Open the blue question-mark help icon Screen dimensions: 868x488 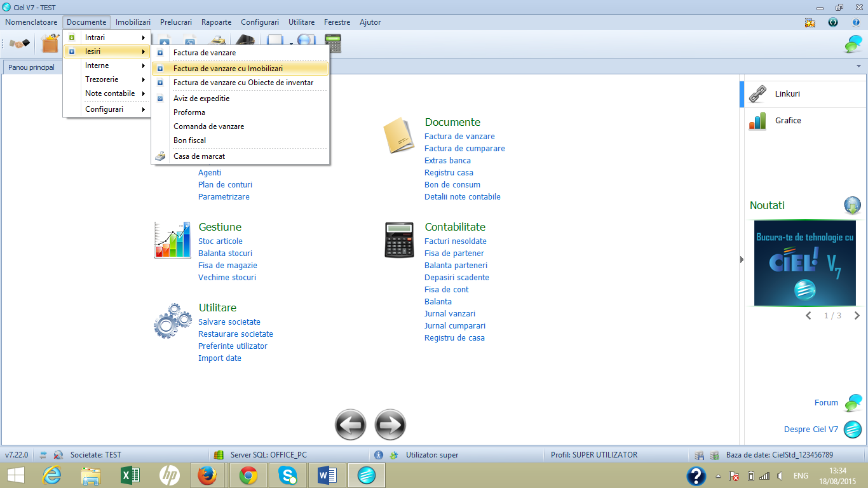856,22
